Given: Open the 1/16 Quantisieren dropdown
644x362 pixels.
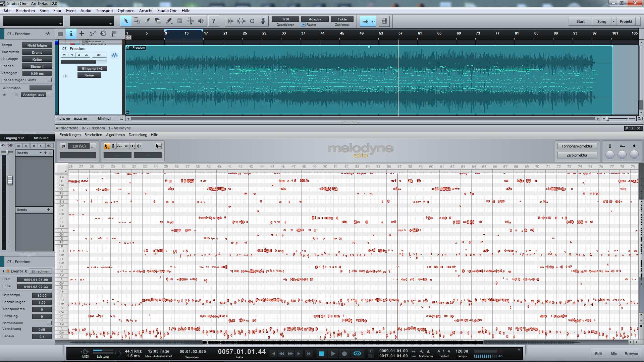Looking at the screenshot, I should tap(285, 19).
